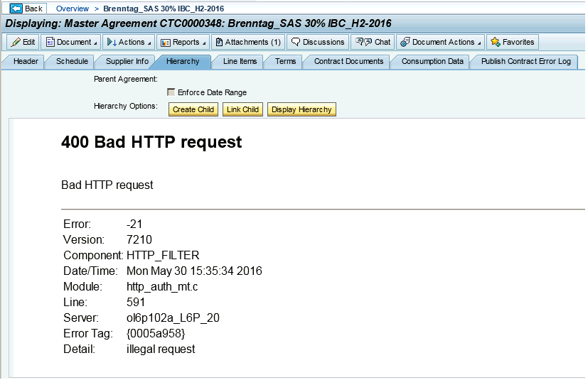
Task: Click the Chat bubbles icon
Action: click(x=363, y=42)
